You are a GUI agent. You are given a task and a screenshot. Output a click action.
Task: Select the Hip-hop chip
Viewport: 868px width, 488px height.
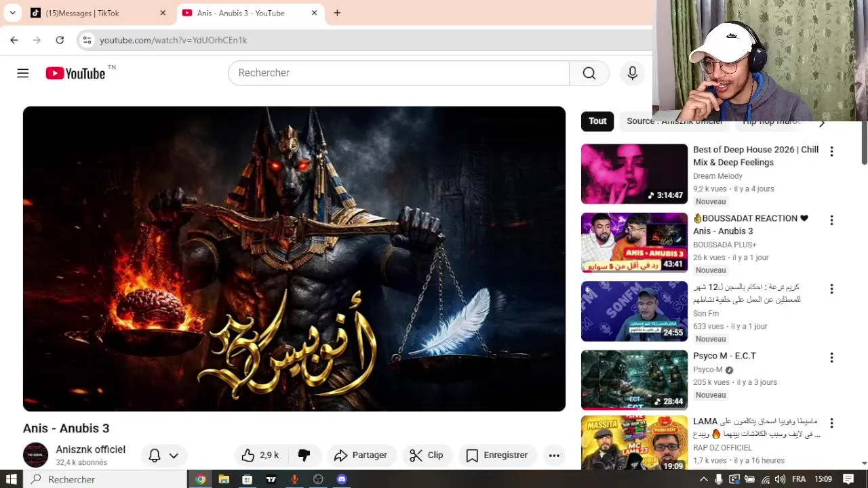(771, 121)
